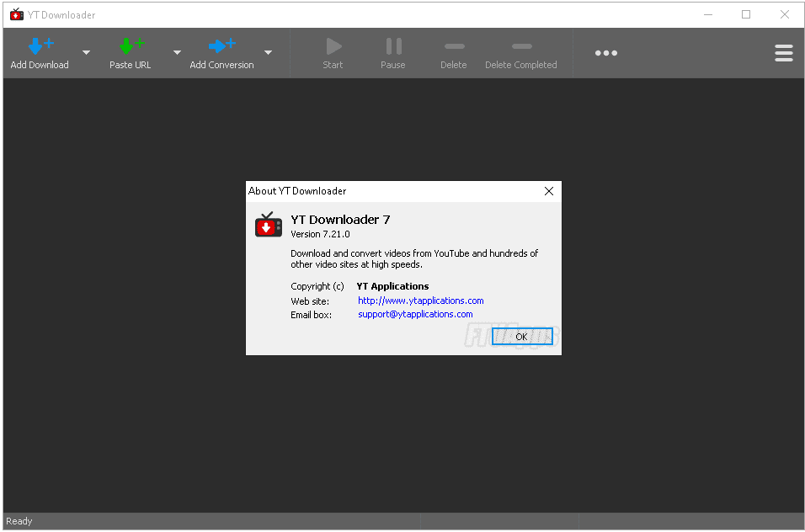This screenshot has width=805, height=532.
Task: Click the YT Downloader logo in About dialog
Action: pos(268,225)
